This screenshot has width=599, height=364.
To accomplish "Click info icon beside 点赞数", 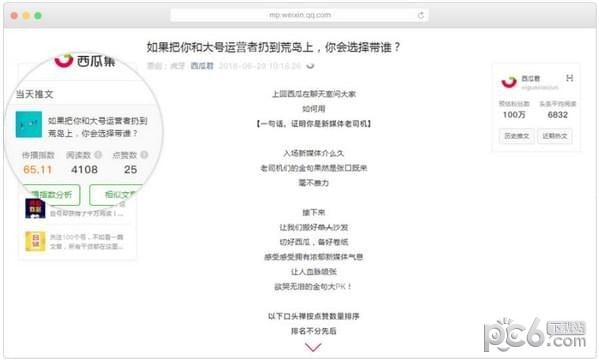I will pyautogui.click(x=144, y=155).
